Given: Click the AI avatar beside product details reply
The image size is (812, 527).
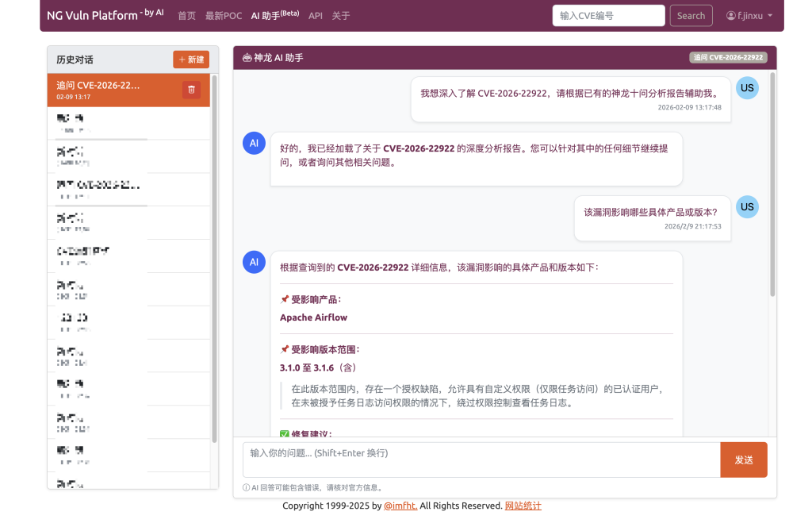Looking at the screenshot, I should coord(254,262).
